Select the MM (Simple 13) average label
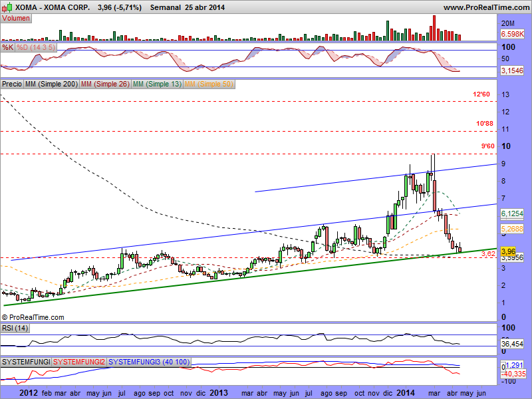This screenshot has width=532, height=399. tap(157, 84)
